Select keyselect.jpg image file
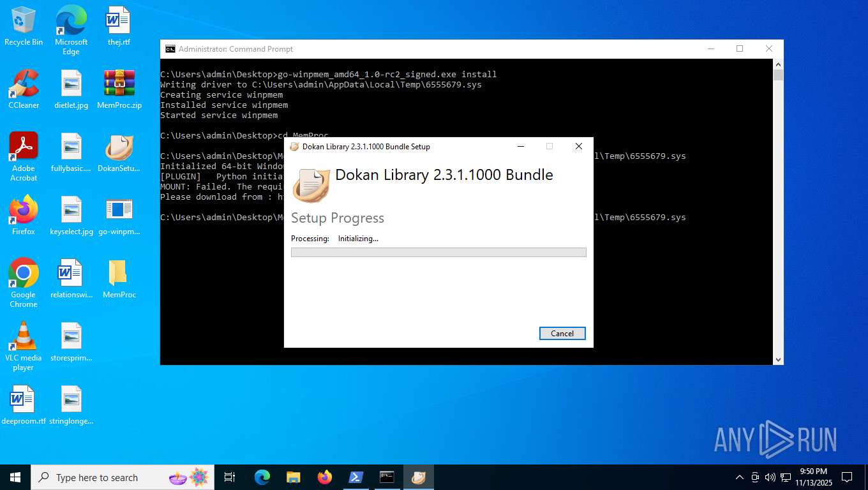Viewport: 868px width, 490px height. pos(71,216)
